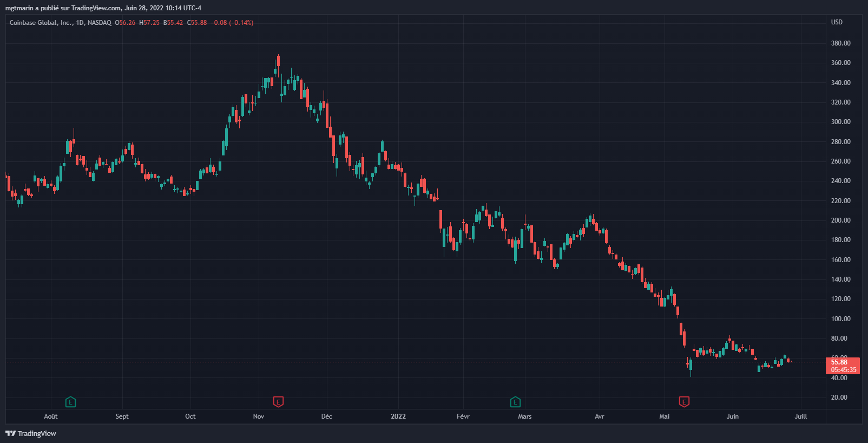Click the closing value C55.88 in header
The height and width of the screenshot is (443, 868).
[x=197, y=23]
